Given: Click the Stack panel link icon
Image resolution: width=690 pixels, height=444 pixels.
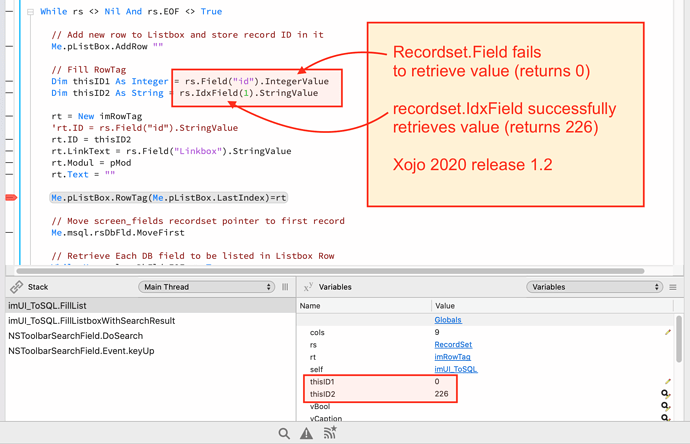Looking at the screenshot, I should (x=16, y=287).
